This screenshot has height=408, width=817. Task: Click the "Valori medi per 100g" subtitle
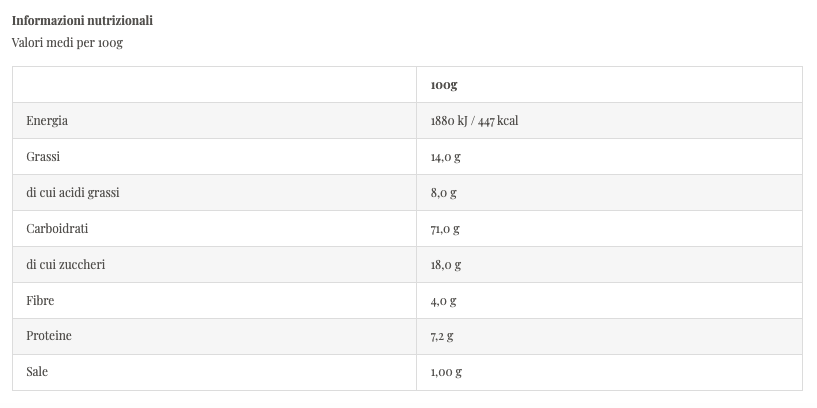click(67, 43)
